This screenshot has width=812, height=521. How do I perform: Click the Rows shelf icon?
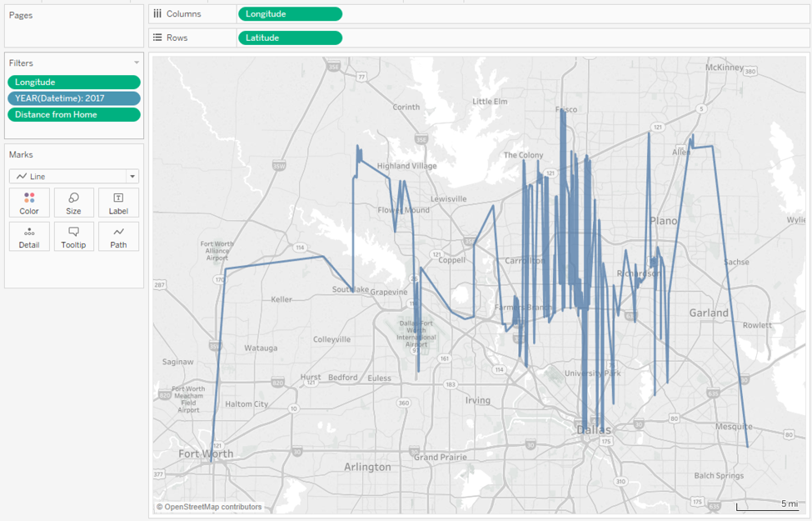(158, 37)
